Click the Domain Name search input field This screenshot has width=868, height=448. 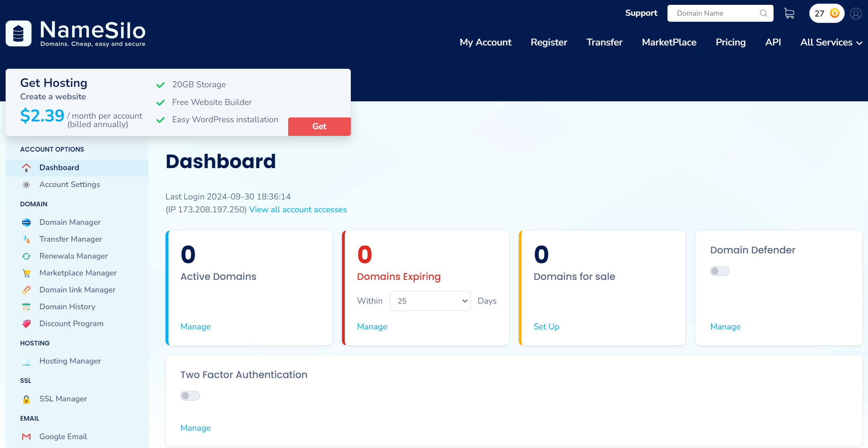pyautogui.click(x=721, y=12)
